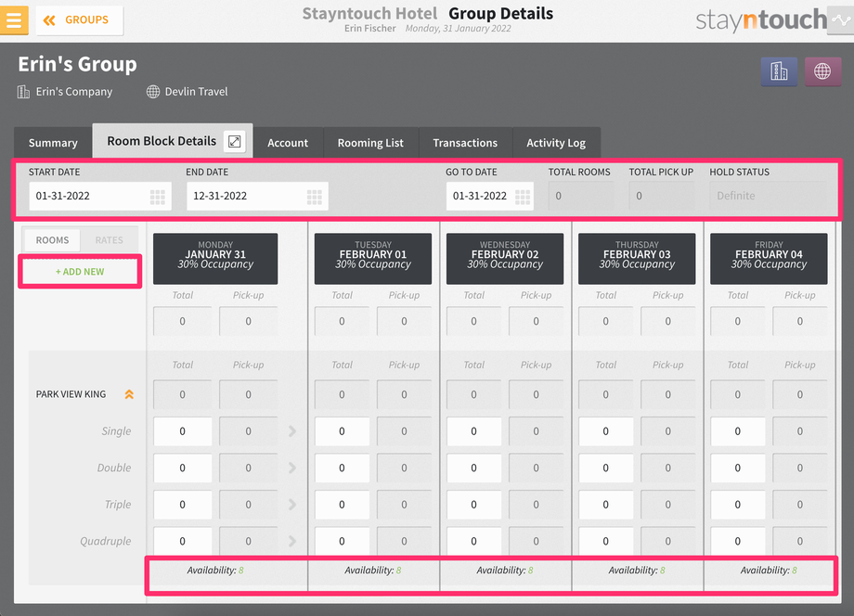Edit Single total for February 01

[x=342, y=431]
